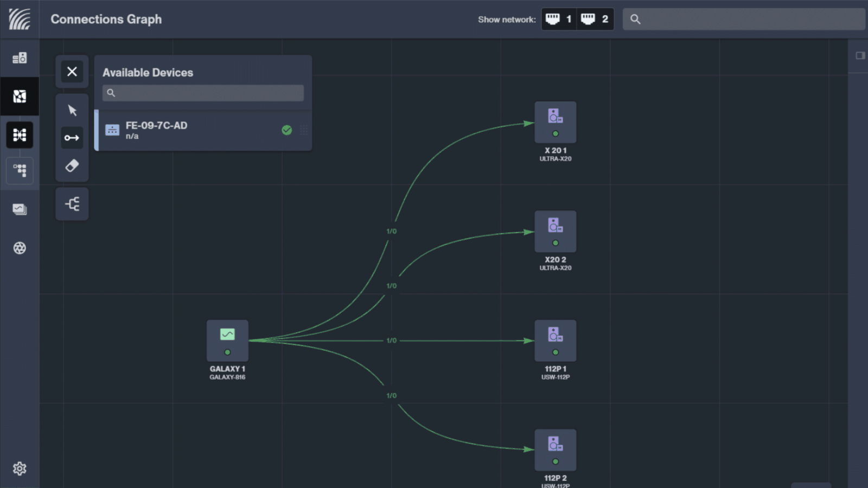Viewport: 868px width, 488px height.
Task: Toggle network 2 visibility
Action: tap(595, 20)
